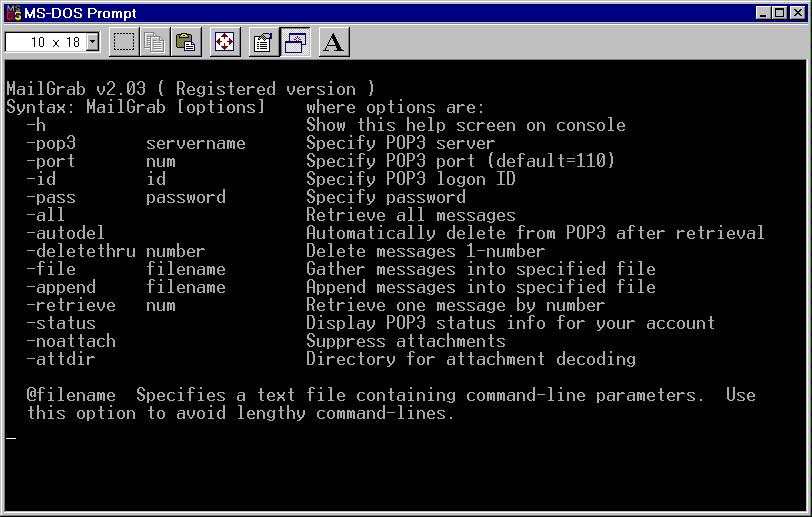Image resolution: width=812 pixels, height=517 pixels.
Task: Click 'Specify password' description text
Action: (x=386, y=197)
